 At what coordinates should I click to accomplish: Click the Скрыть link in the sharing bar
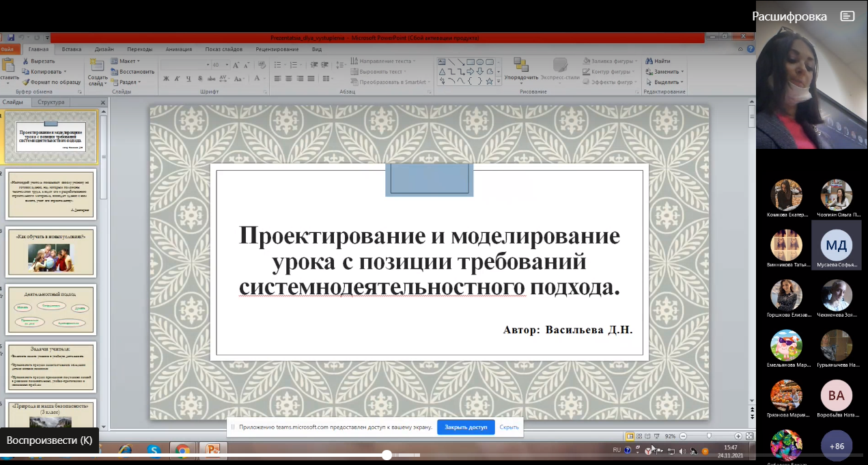(x=509, y=426)
